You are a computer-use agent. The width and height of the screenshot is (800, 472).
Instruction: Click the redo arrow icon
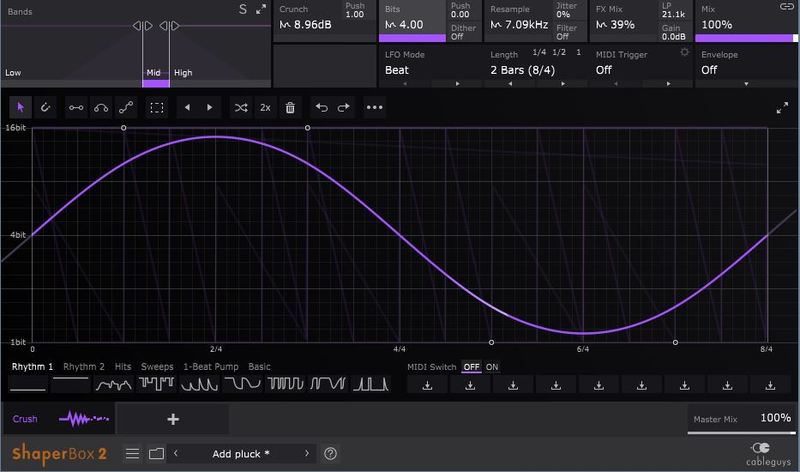click(344, 106)
